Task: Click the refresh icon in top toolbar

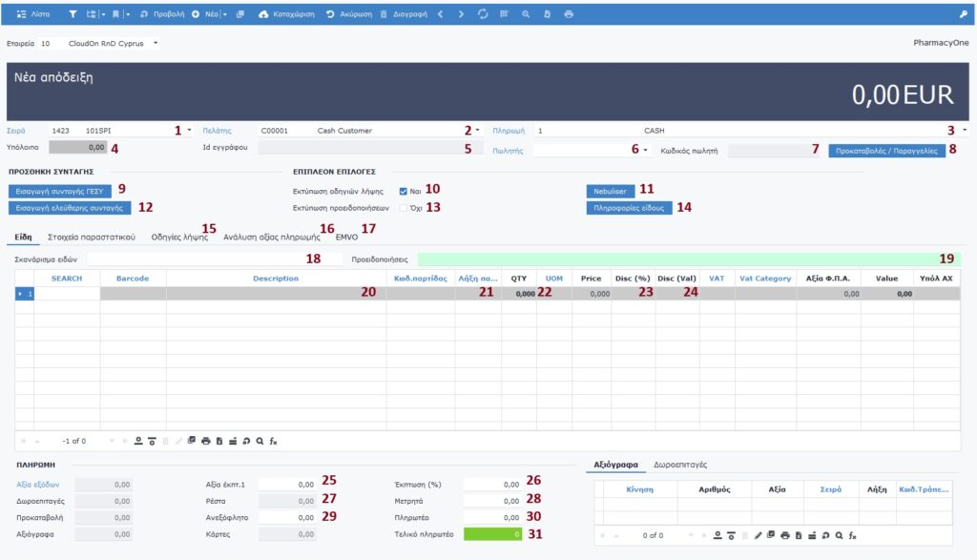Action: click(x=483, y=15)
